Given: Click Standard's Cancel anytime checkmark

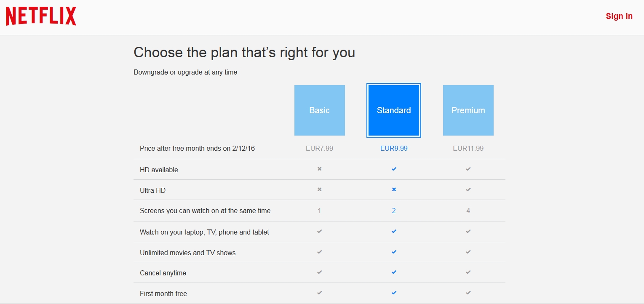Looking at the screenshot, I should (x=394, y=272).
